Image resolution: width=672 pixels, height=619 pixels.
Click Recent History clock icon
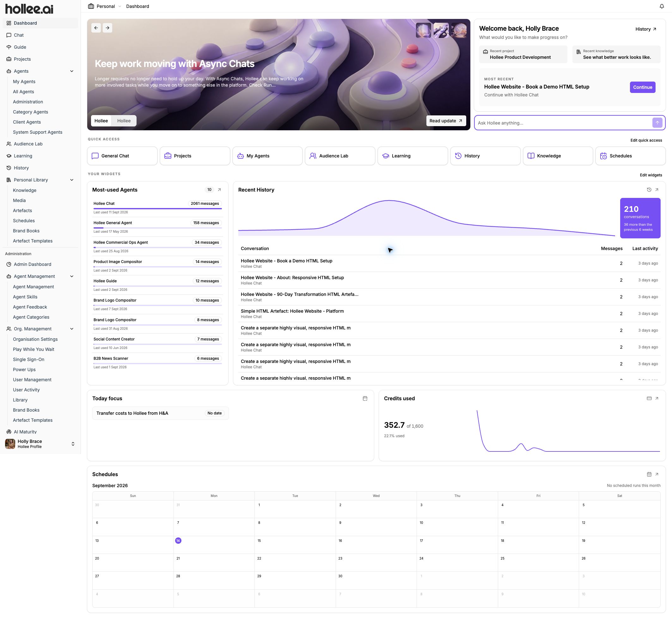(649, 190)
